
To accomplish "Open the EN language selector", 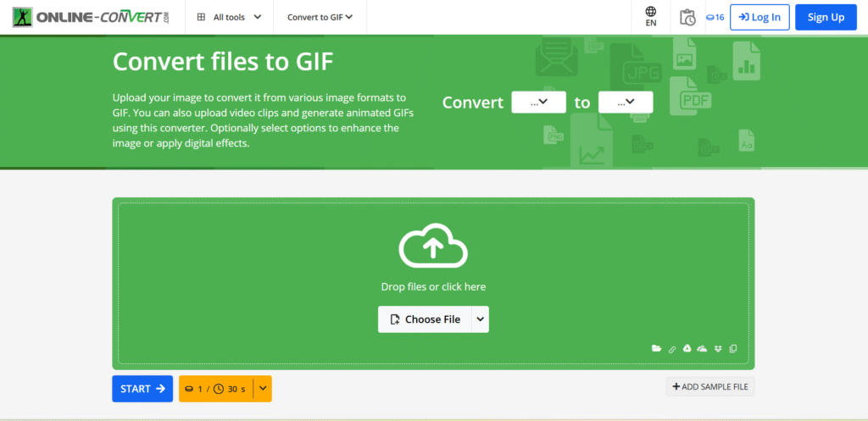I will [x=651, y=17].
